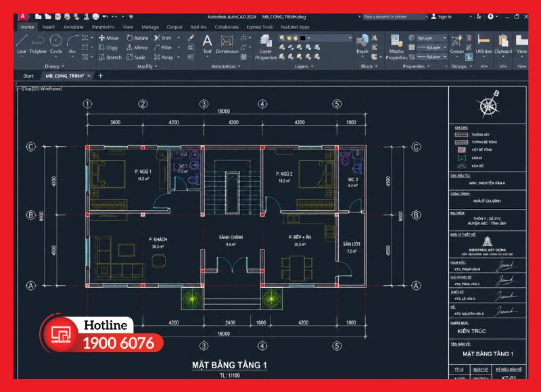The image size is (541, 392).
Task: Select the Dimension tool
Action: point(227,44)
